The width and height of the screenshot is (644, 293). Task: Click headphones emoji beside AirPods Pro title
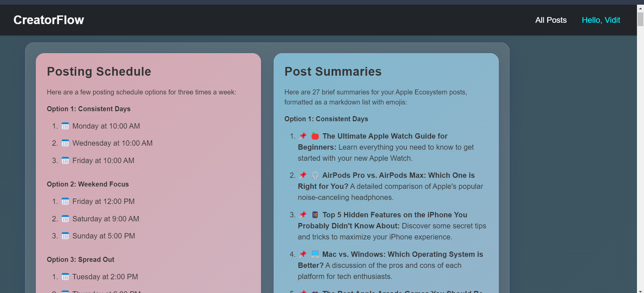pyautogui.click(x=315, y=175)
